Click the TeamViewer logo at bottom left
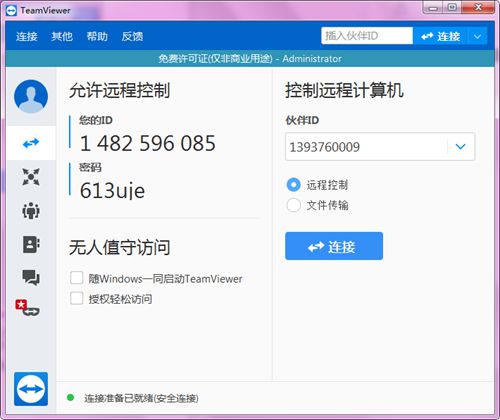 click(x=31, y=389)
